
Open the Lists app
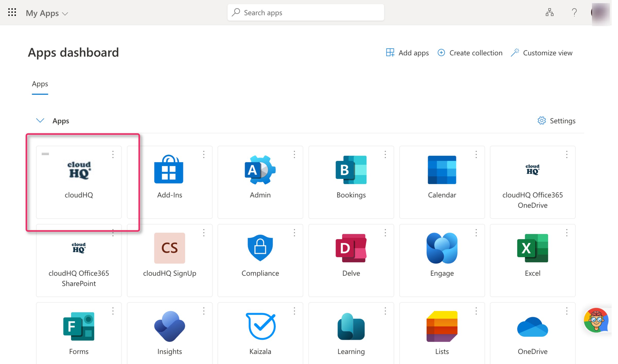pos(442,333)
